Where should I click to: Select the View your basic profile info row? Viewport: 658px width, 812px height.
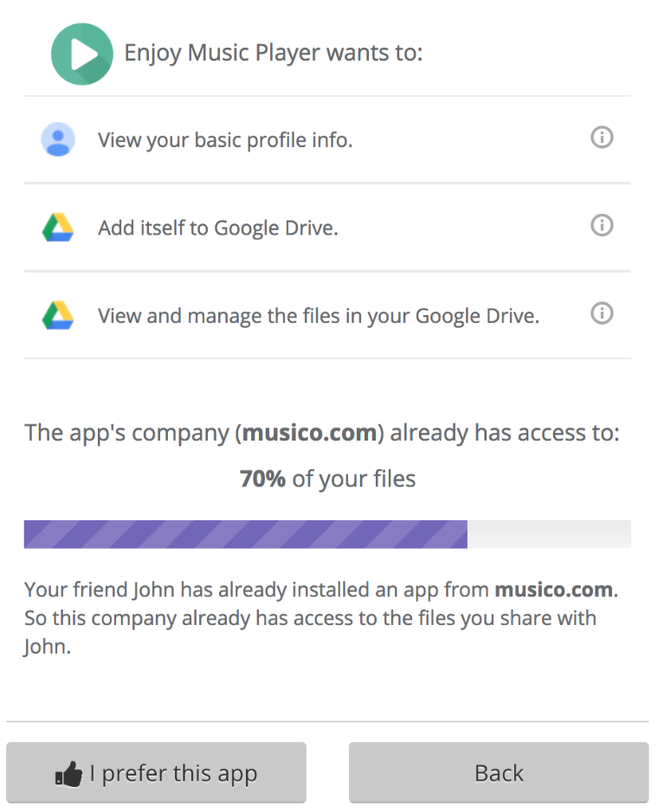pos(327,139)
